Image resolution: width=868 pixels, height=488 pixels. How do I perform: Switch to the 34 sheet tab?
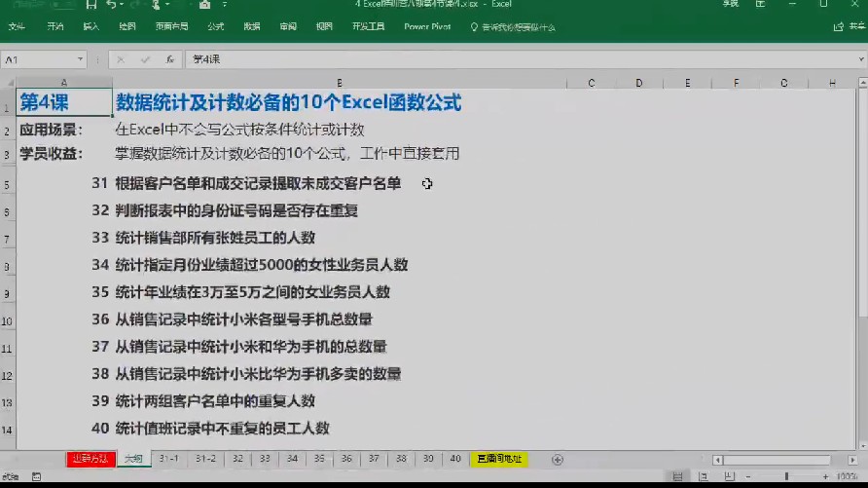tap(292, 459)
